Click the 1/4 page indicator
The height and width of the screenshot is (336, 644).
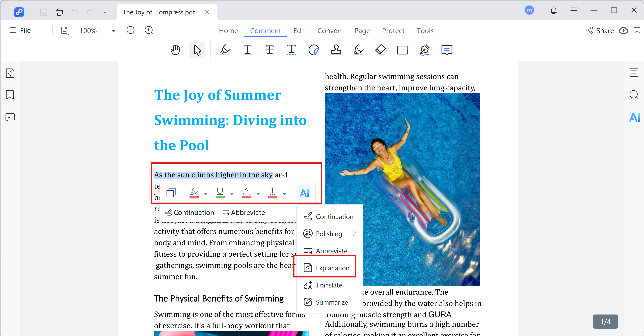605,322
